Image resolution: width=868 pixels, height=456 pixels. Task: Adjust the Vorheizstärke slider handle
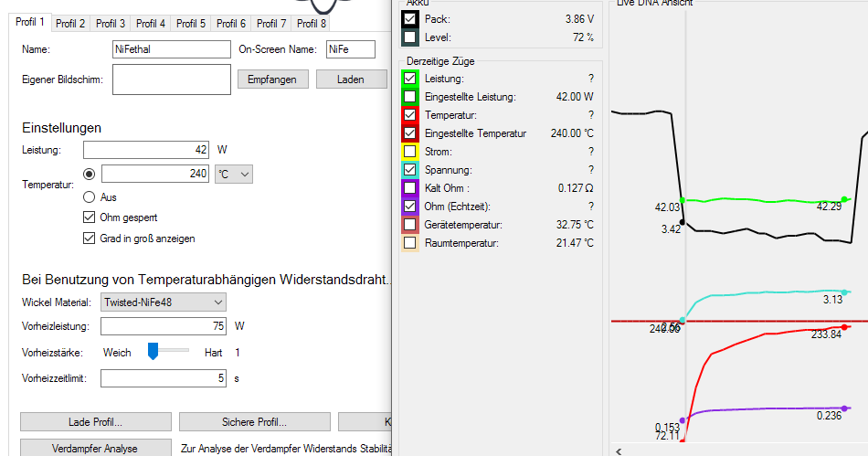click(x=153, y=352)
